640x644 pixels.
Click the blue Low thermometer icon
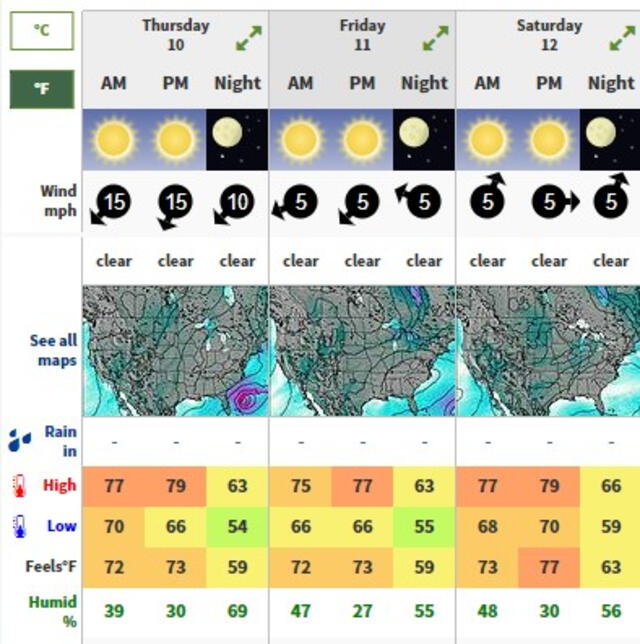(x=19, y=526)
